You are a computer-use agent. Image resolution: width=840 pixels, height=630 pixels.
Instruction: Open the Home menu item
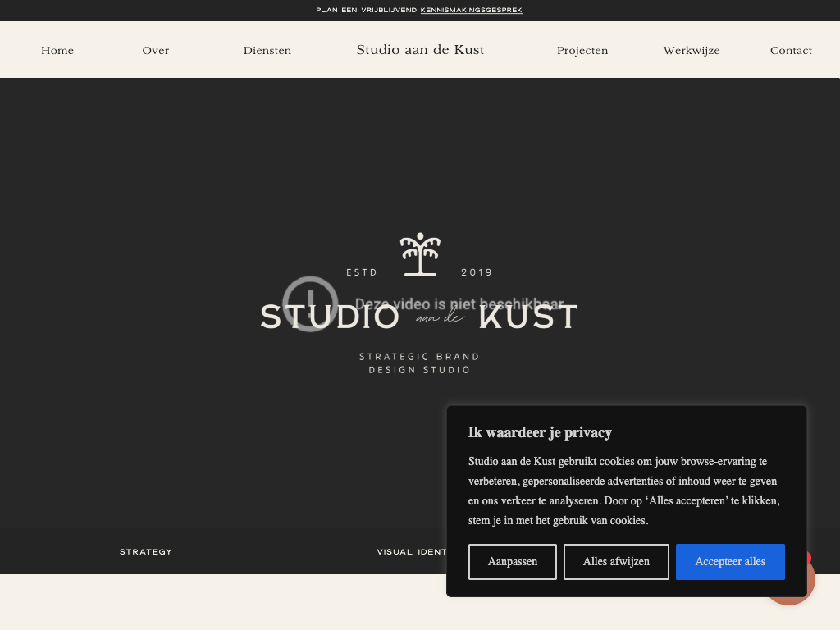[57, 51]
